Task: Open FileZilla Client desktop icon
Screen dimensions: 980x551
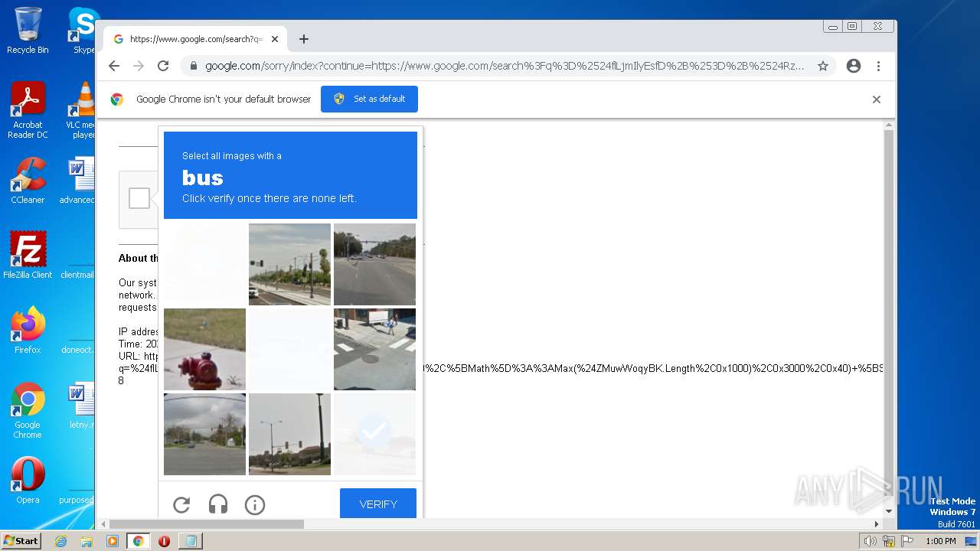Action: tap(28, 255)
